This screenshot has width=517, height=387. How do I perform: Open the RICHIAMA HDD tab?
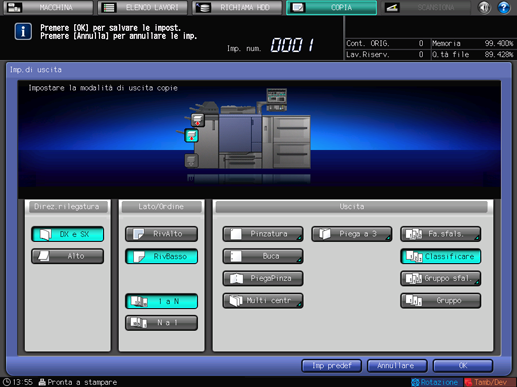tap(237, 7)
